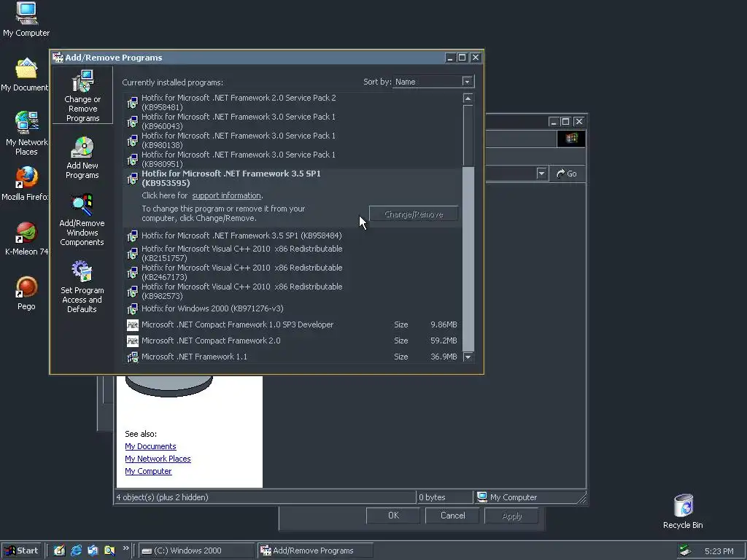Screen dimensions: 747x560
Task: Select .NET Compact Framework 1.0 SP3 Developer
Action: [292, 324]
